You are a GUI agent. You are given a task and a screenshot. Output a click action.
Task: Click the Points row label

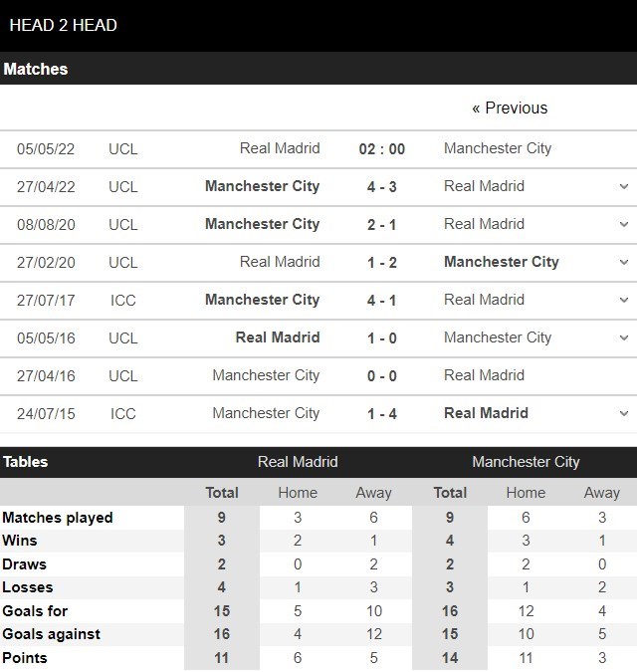pyautogui.click(x=25, y=658)
